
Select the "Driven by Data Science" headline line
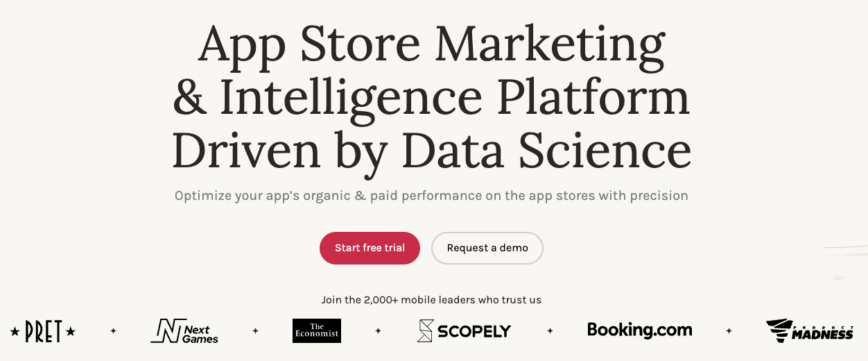(x=431, y=152)
